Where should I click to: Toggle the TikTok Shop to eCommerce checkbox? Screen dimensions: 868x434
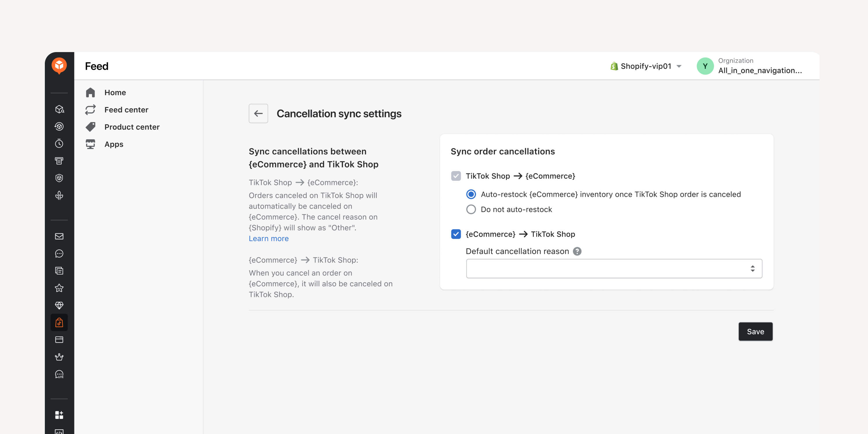click(x=456, y=176)
